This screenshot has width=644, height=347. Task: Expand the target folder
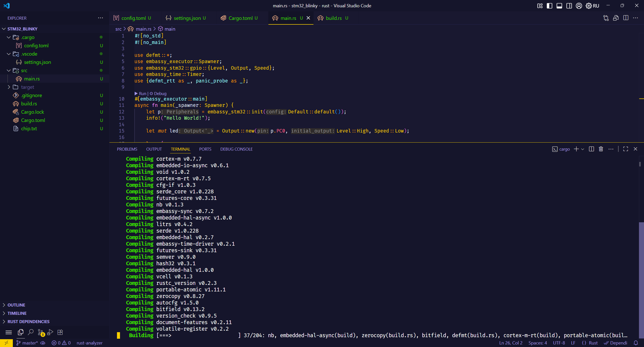pyautogui.click(x=28, y=87)
